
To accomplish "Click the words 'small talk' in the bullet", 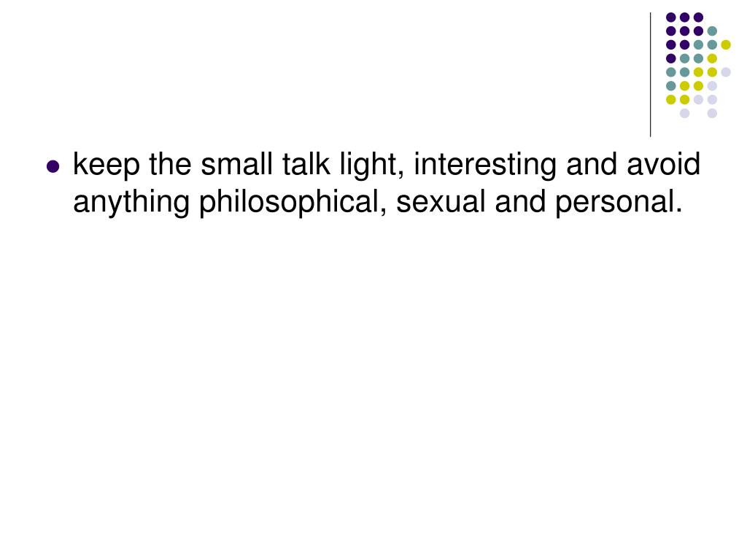I will point(266,164).
